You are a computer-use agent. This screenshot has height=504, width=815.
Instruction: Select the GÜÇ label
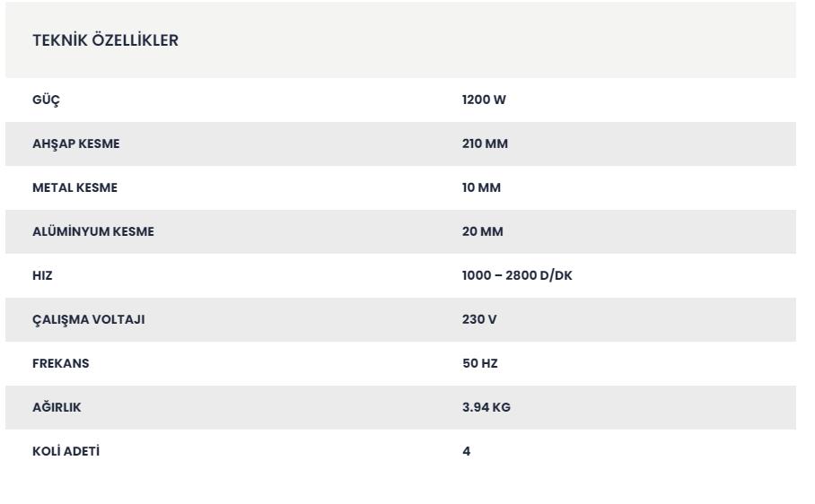(46, 100)
